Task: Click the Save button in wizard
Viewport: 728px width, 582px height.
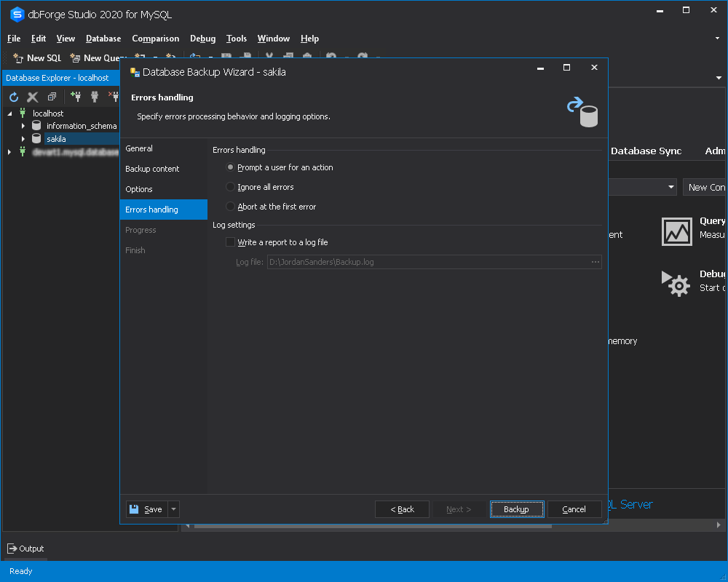Action: [147, 509]
